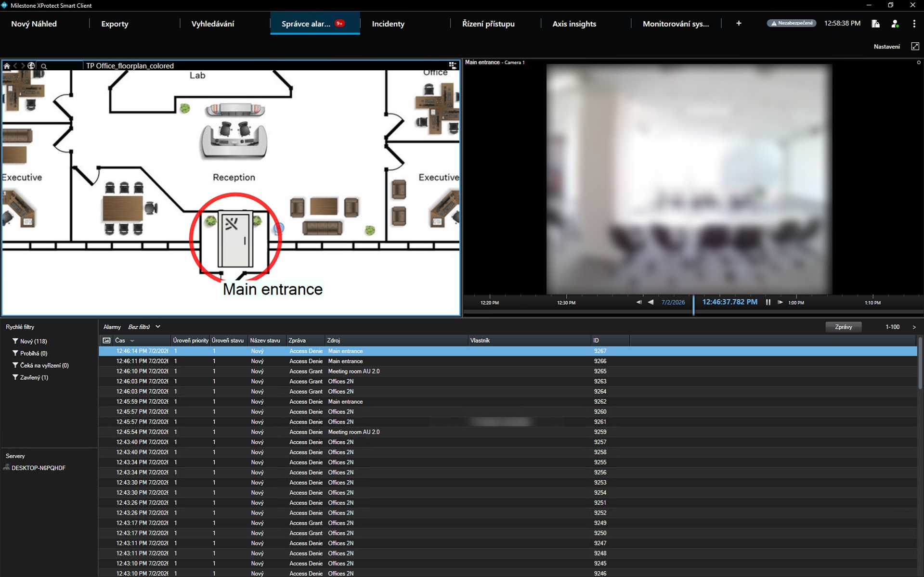Open the evidence lock list icon
924x577 pixels.
tap(876, 24)
